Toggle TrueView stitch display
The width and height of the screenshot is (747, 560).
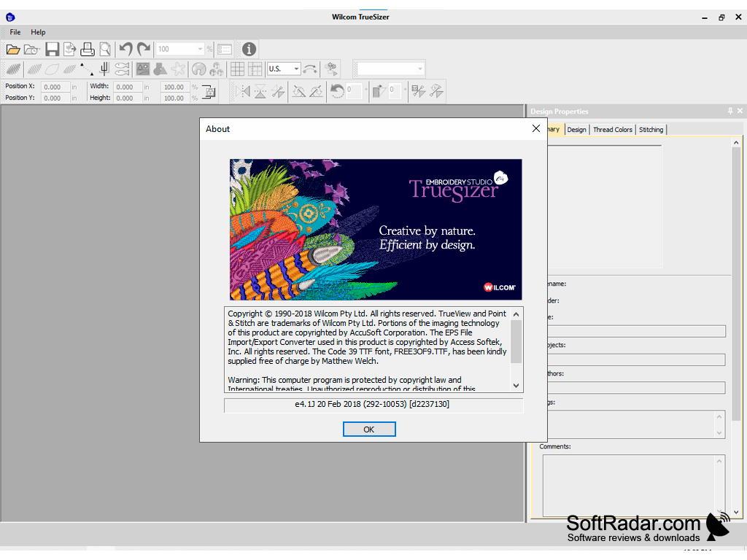13,69
